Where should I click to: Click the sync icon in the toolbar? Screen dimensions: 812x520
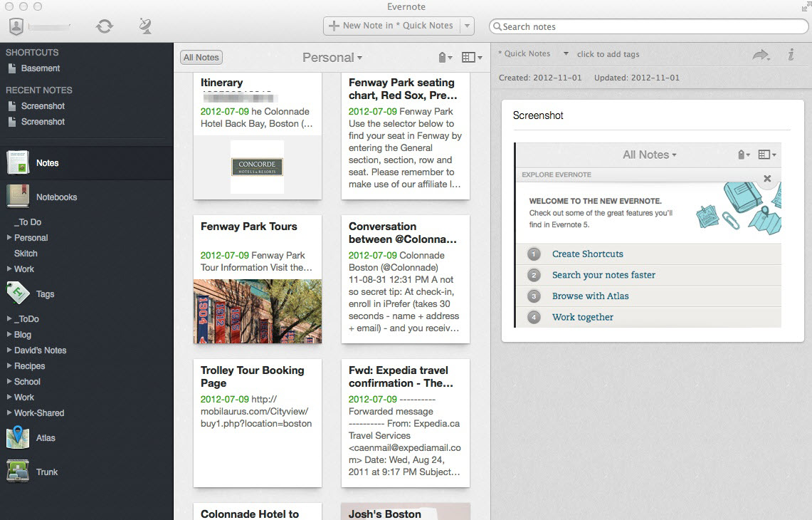click(x=105, y=25)
